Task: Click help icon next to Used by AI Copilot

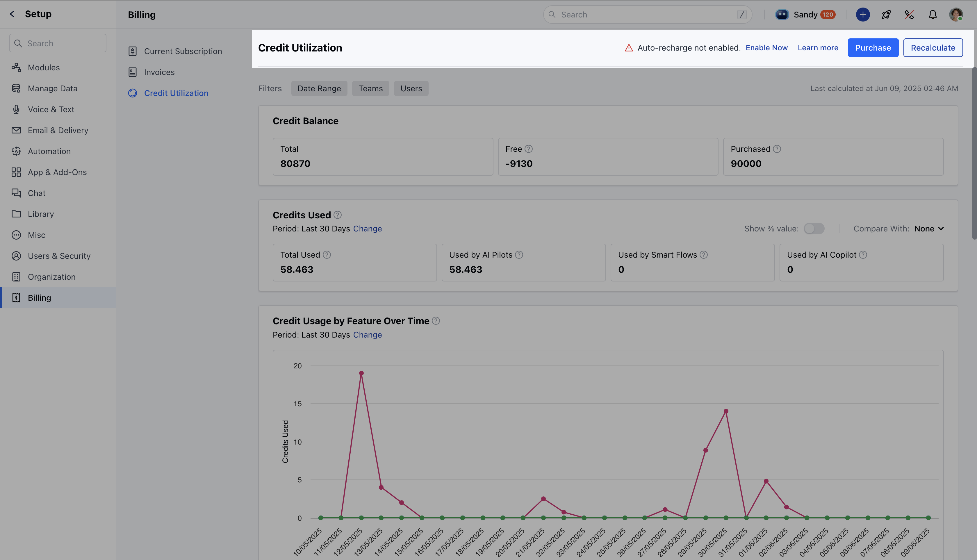Action: pyautogui.click(x=863, y=255)
